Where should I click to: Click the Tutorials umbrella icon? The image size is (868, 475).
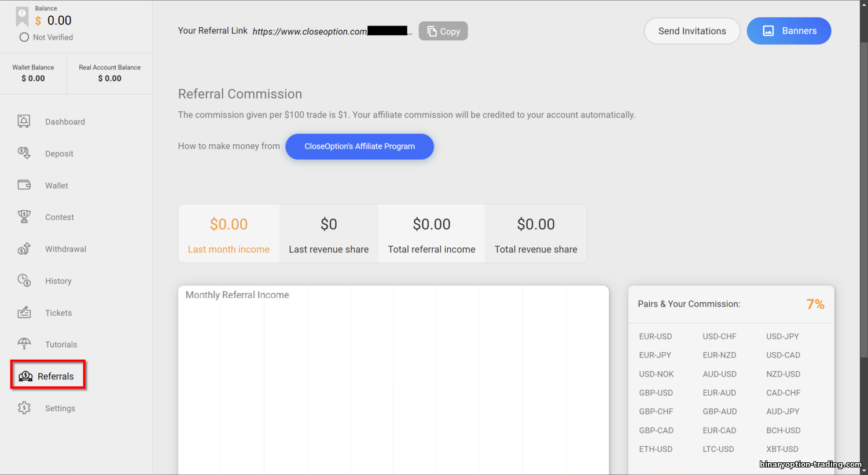tap(24, 344)
